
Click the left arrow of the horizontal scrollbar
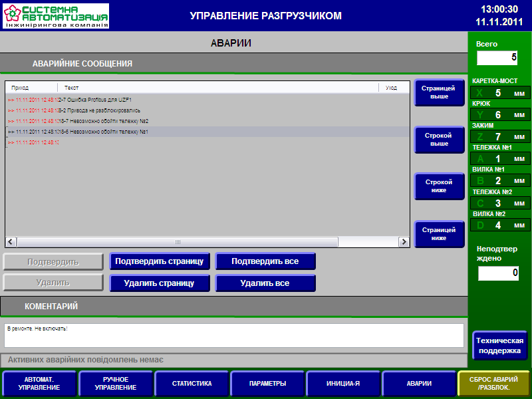[x=10, y=242]
